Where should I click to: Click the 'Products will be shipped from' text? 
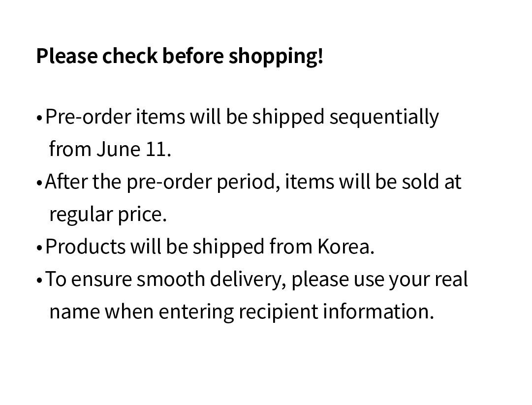click(x=179, y=247)
